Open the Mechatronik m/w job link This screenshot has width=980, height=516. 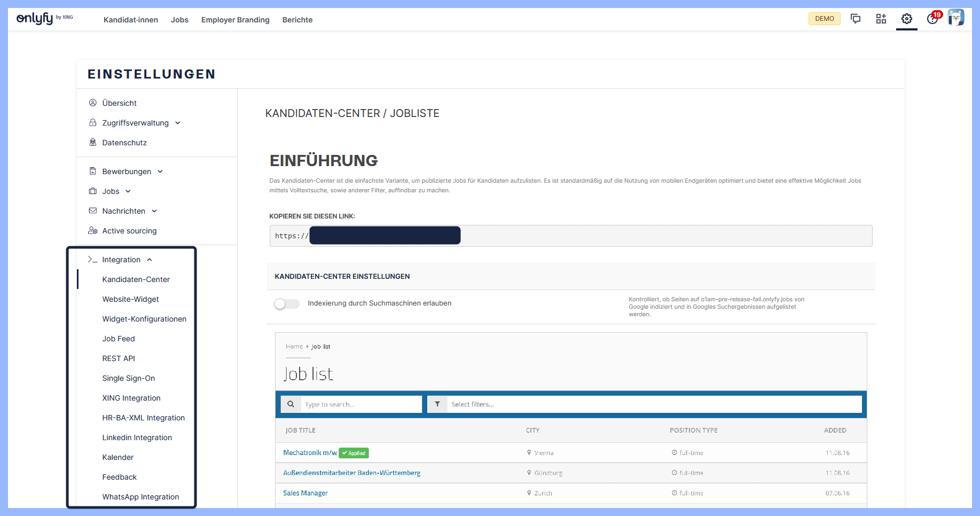(x=310, y=452)
